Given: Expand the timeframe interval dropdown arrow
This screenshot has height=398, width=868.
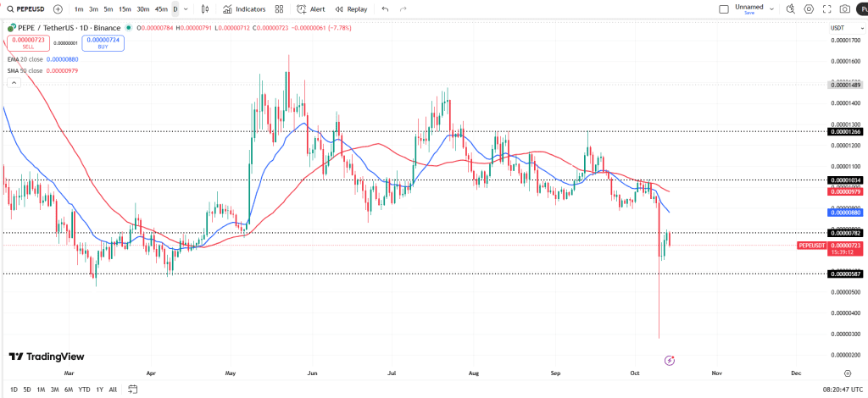Looking at the screenshot, I should (186, 9).
